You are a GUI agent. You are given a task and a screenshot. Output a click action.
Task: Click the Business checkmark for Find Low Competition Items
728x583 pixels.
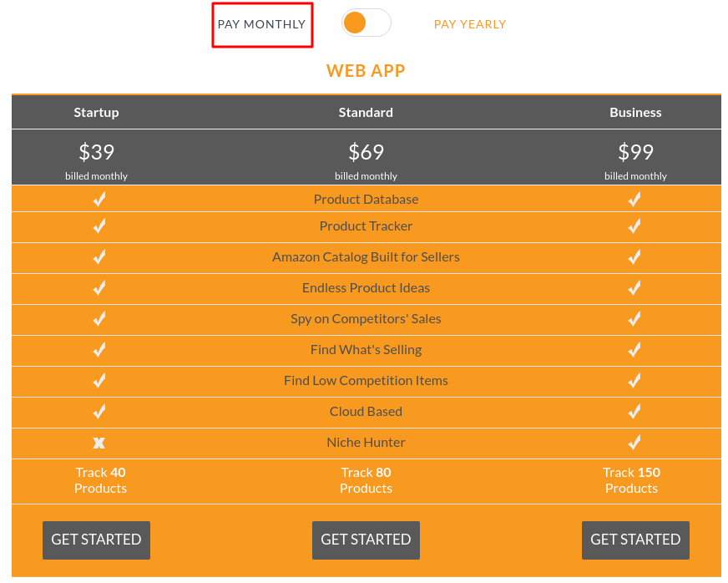(x=634, y=381)
